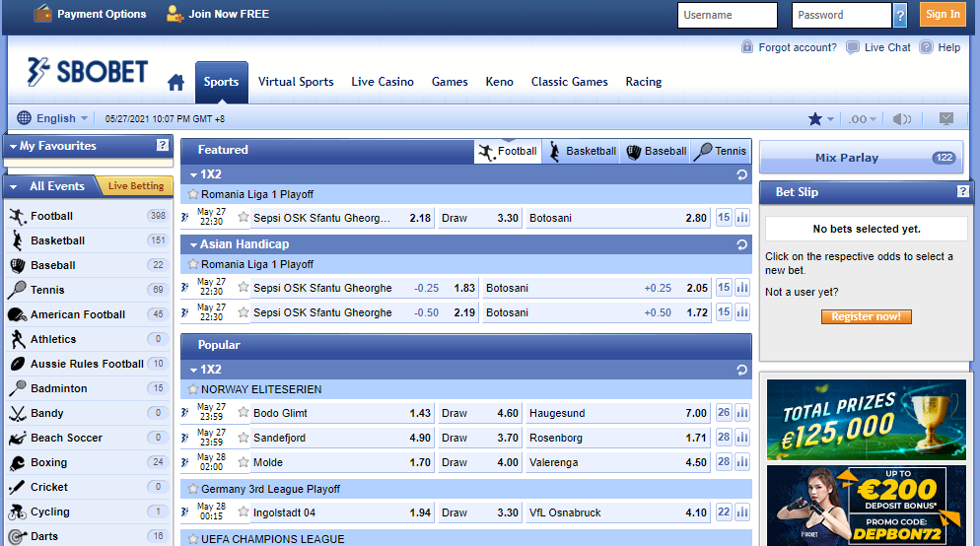
Task: Open statistics for Molde match
Action: coord(741,462)
